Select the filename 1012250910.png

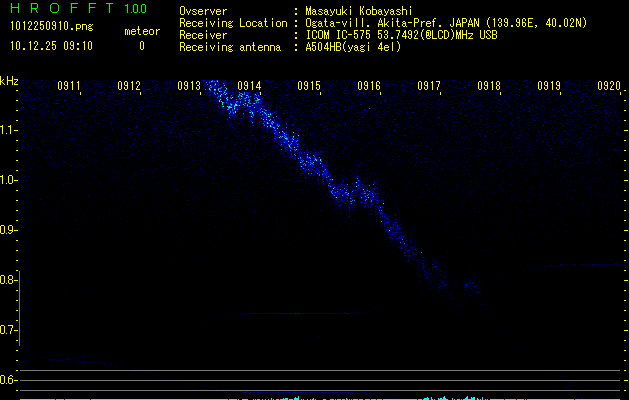pos(52,27)
